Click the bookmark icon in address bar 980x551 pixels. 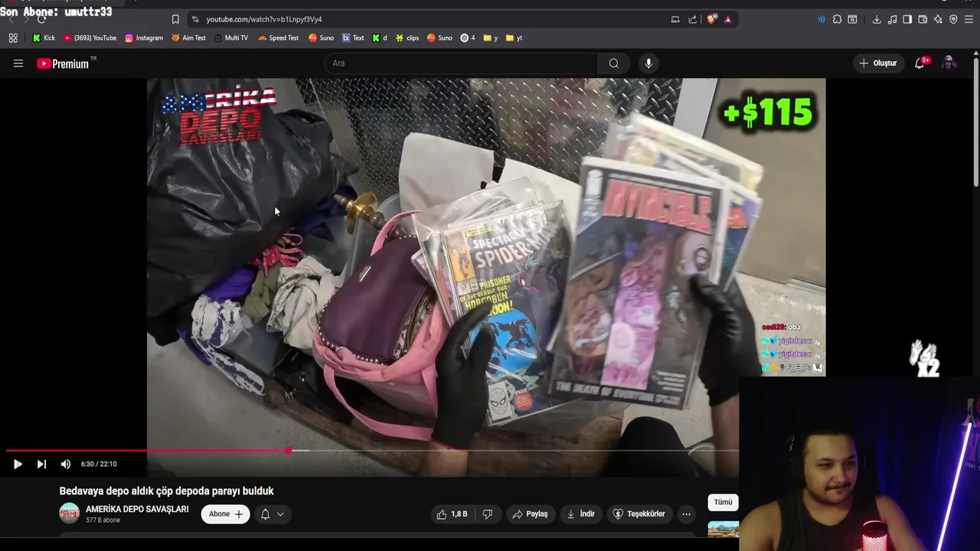(x=175, y=19)
